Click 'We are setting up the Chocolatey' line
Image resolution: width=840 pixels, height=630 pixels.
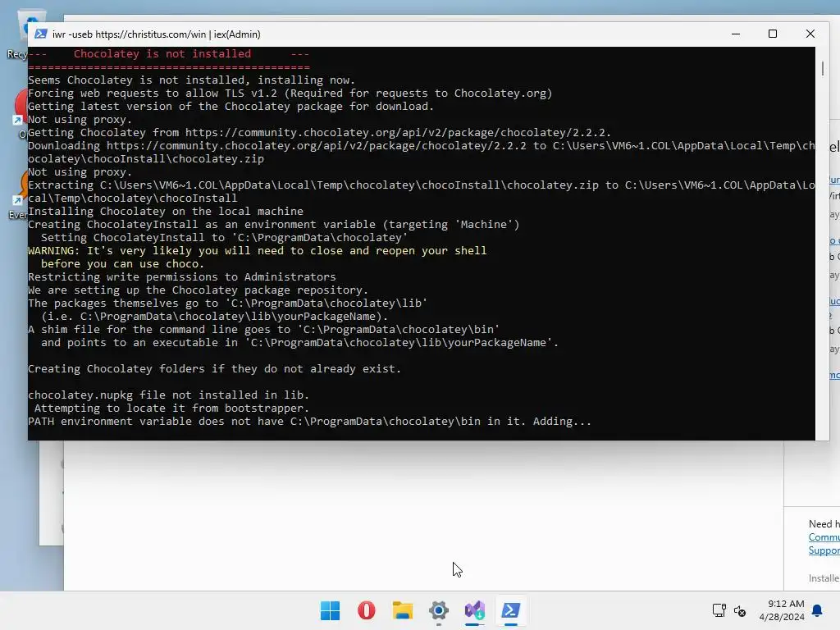pyautogui.click(x=199, y=290)
